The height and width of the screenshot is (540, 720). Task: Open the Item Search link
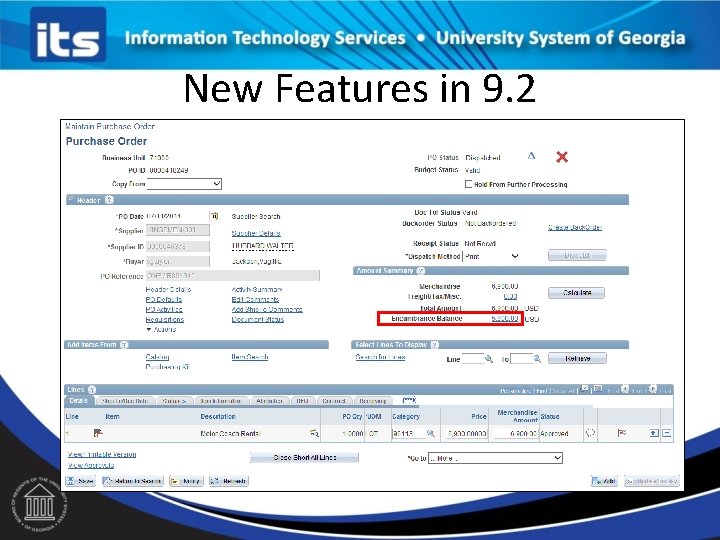coord(250,357)
